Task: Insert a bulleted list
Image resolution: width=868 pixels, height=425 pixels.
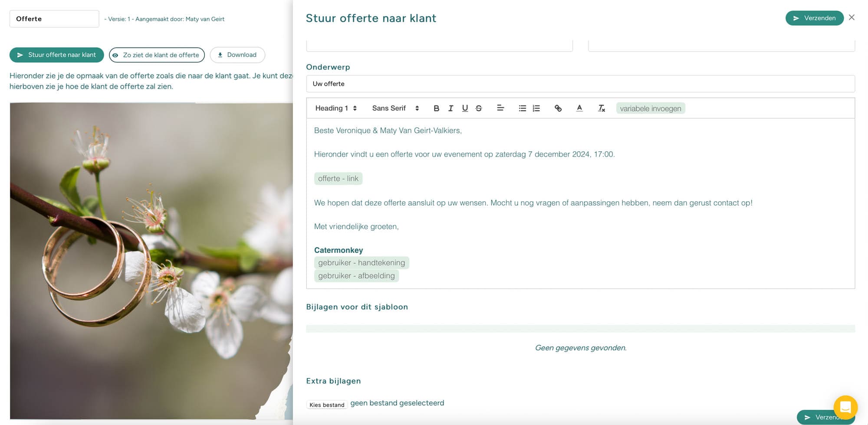Action: tap(522, 108)
